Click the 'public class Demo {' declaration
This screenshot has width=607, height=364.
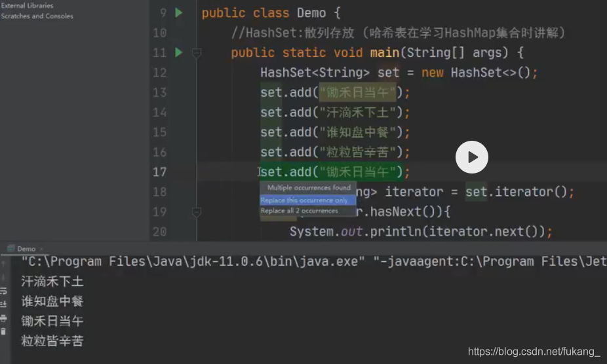(271, 12)
